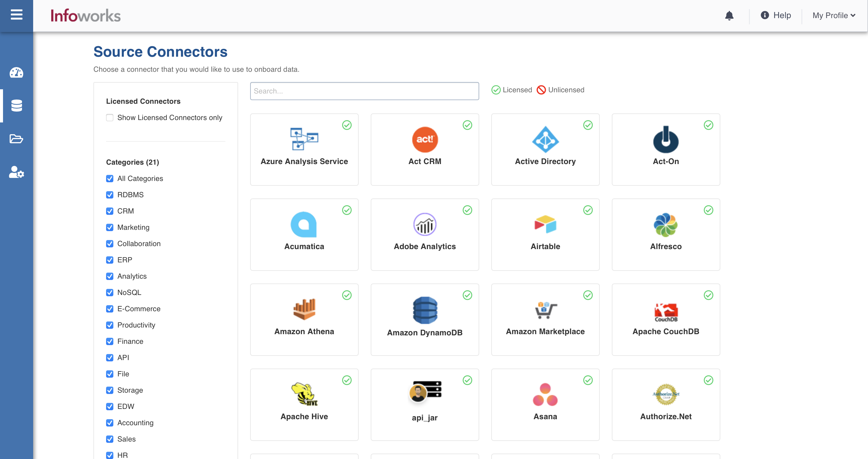This screenshot has height=459, width=868.
Task: Select the Alfresco connector icon
Action: pyautogui.click(x=666, y=224)
